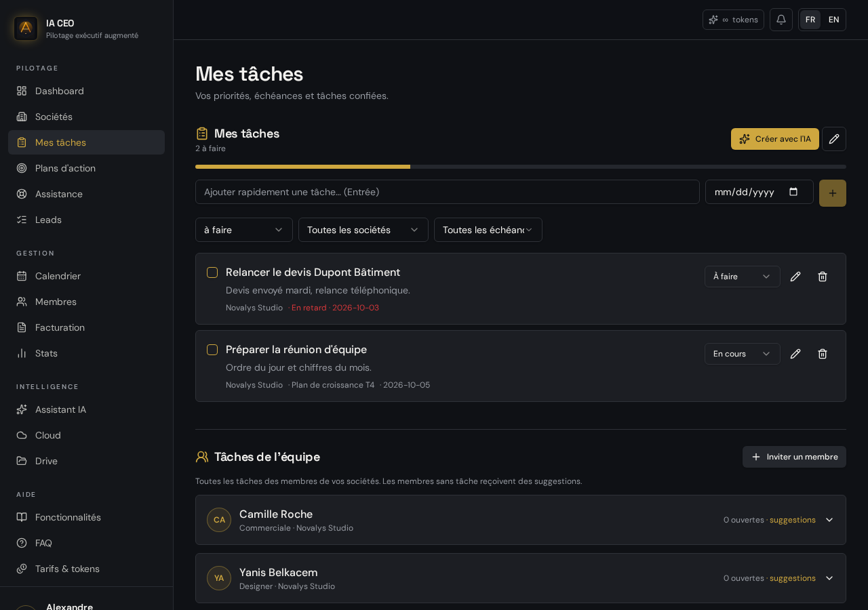Delete the Préparer la réunion d'équipe task
The image size is (868, 610).
click(x=823, y=354)
